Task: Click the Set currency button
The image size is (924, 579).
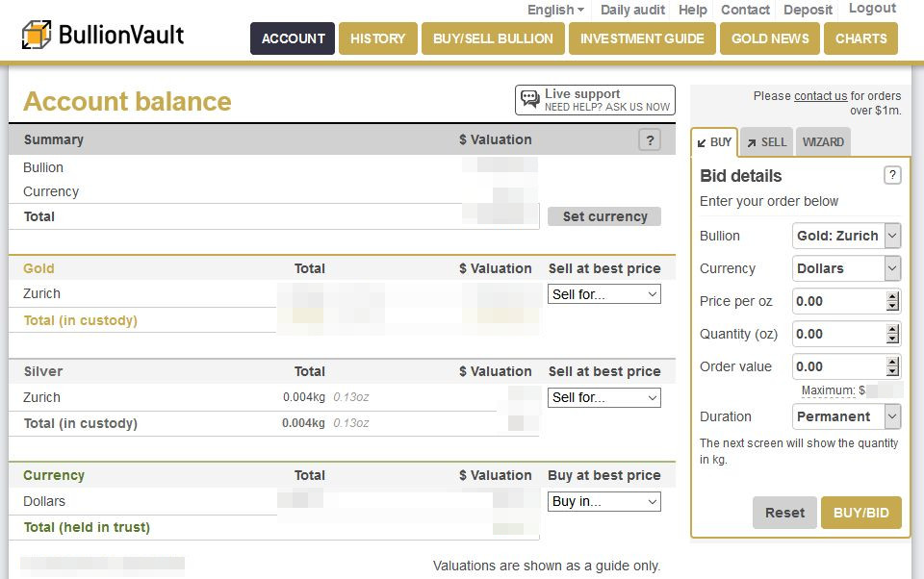Action: (604, 216)
